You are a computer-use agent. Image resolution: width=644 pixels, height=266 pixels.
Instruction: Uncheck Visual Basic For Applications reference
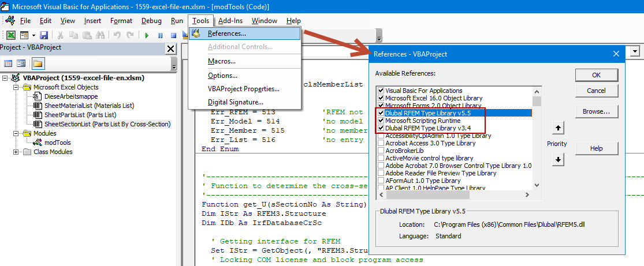pyautogui.click(x=381, y=91)
